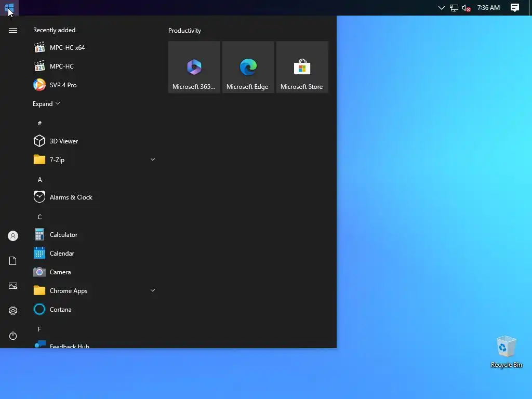
Task: Click the Productivity group title
Action: click(x=184, y=31)
